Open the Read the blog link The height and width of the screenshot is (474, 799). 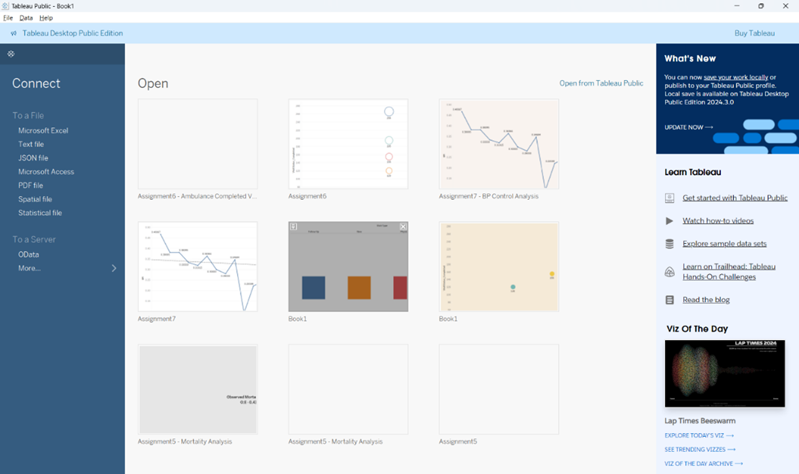(x=706, y=300)
